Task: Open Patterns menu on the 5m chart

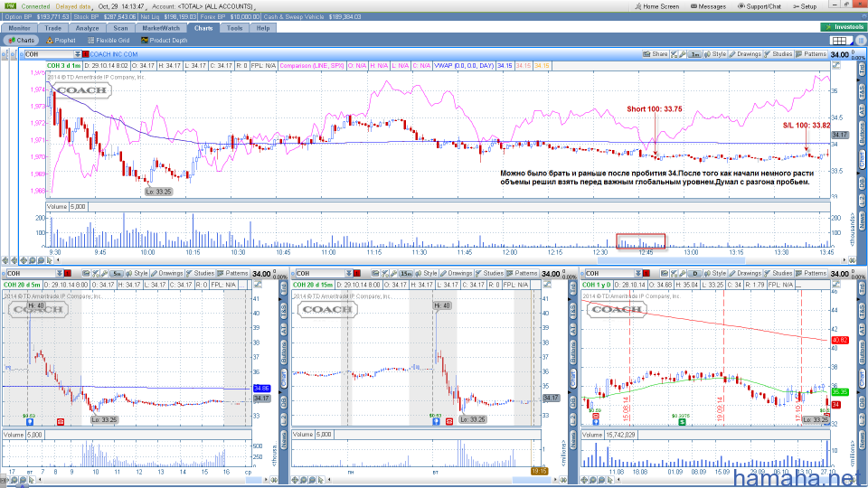Action: 233,273
